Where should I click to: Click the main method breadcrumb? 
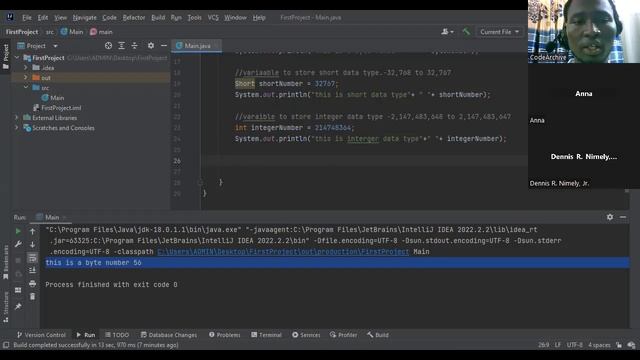101,32
